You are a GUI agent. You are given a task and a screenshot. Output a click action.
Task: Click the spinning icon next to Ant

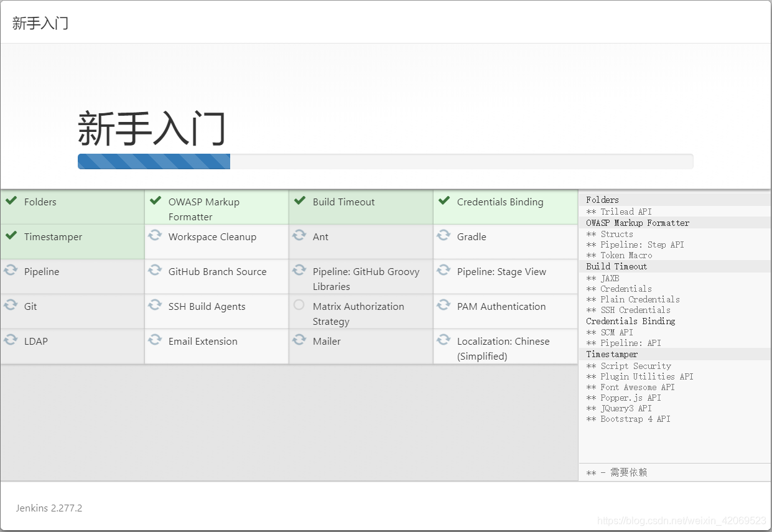(x=299, y=236)
